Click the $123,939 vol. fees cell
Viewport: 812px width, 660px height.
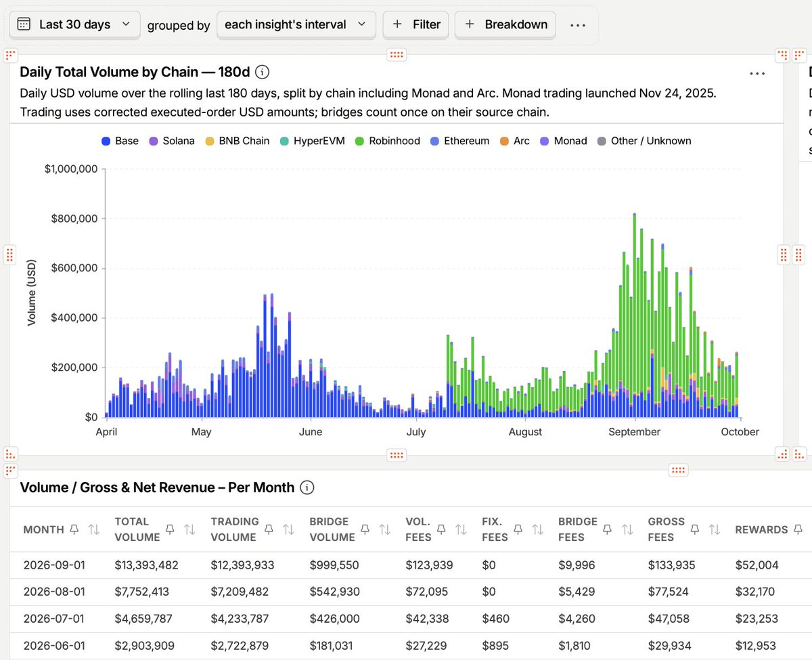429,565
